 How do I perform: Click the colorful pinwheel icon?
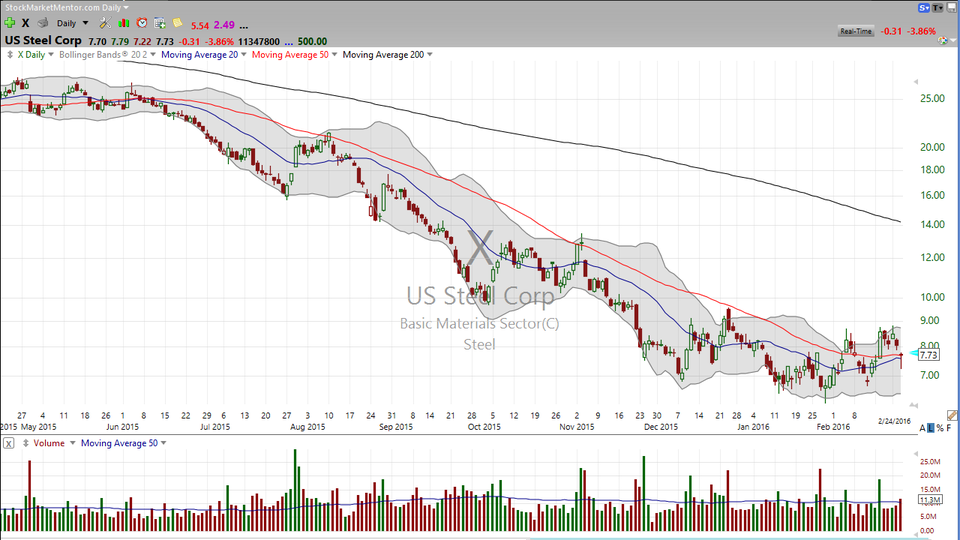[943, 41]
